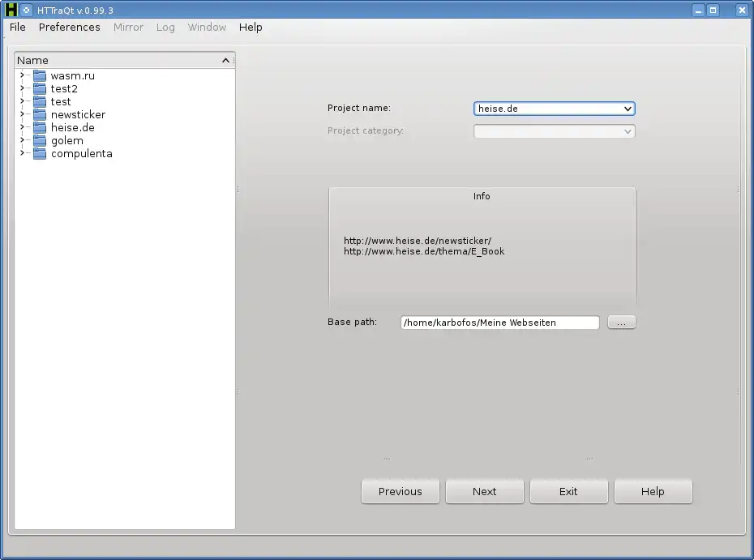This screenshot has width=754, height=560.
Task: Browse base path with ... button
Action: point(621,322)
